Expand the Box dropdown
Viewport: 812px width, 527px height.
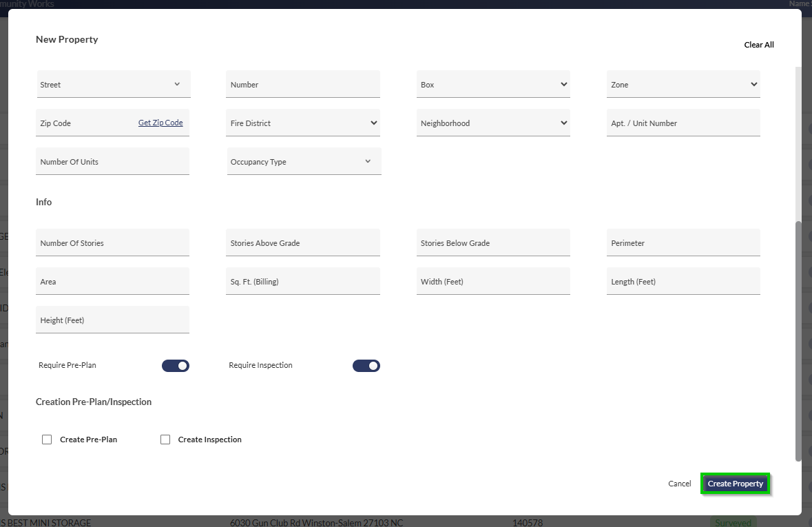coord(493,85)
